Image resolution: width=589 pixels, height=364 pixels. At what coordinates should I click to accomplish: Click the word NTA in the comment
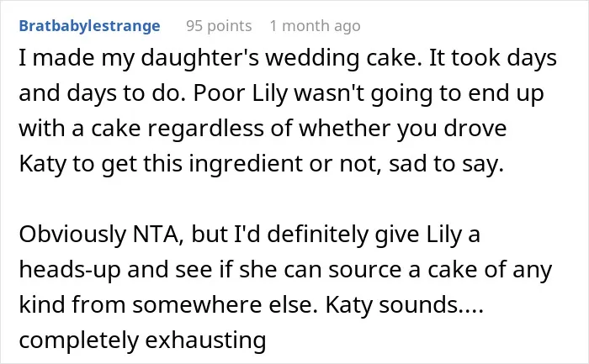(x=158, y=235)
